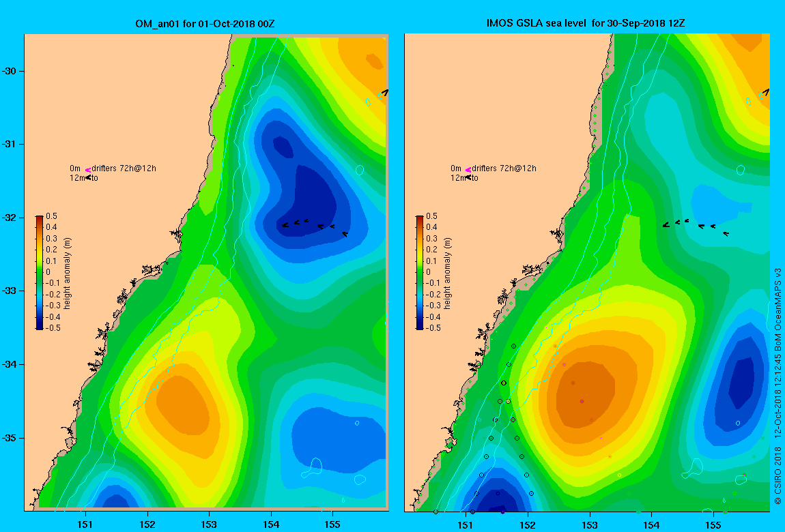The image size is (785, 532).
Task: Click the right map's height anomaly color bar
Action: (420, 273)
